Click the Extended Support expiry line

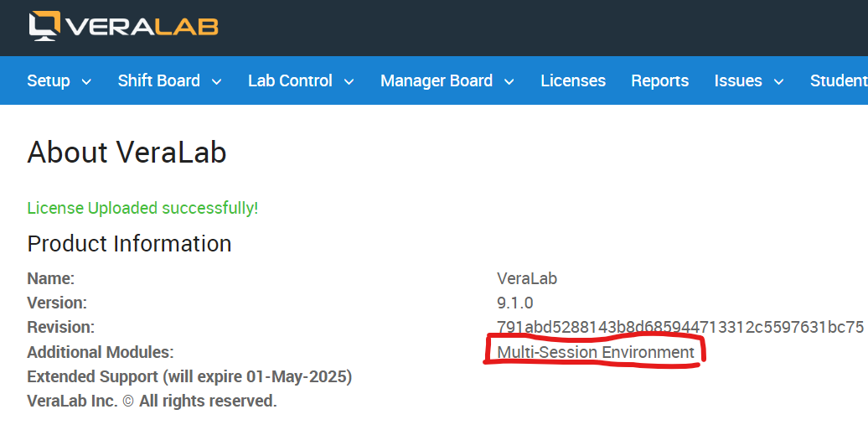pos(189,377)
